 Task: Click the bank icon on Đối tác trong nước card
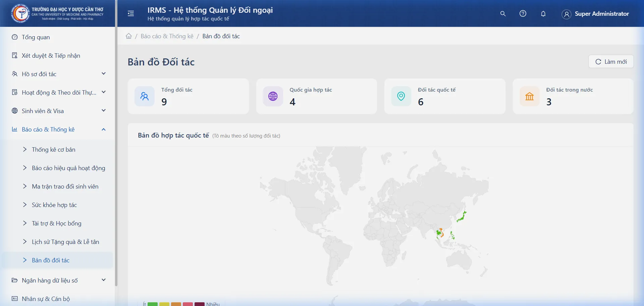click(x=529, y=96)
